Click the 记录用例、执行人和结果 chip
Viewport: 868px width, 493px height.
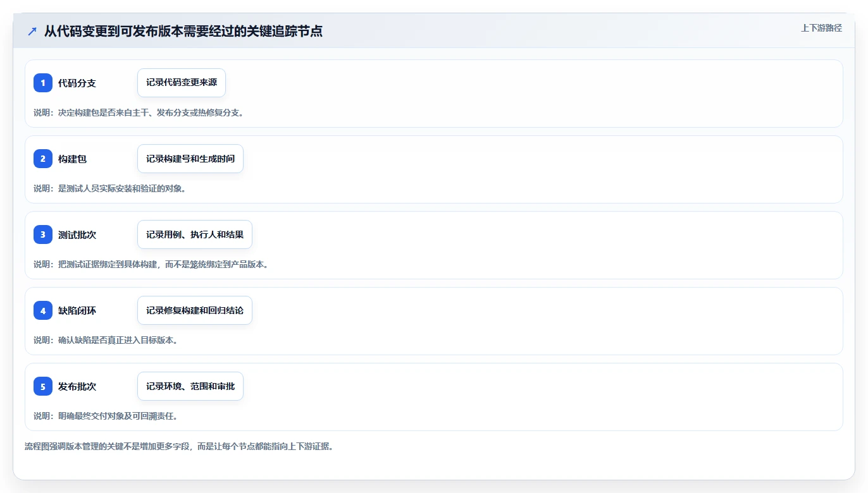(195, 234)
